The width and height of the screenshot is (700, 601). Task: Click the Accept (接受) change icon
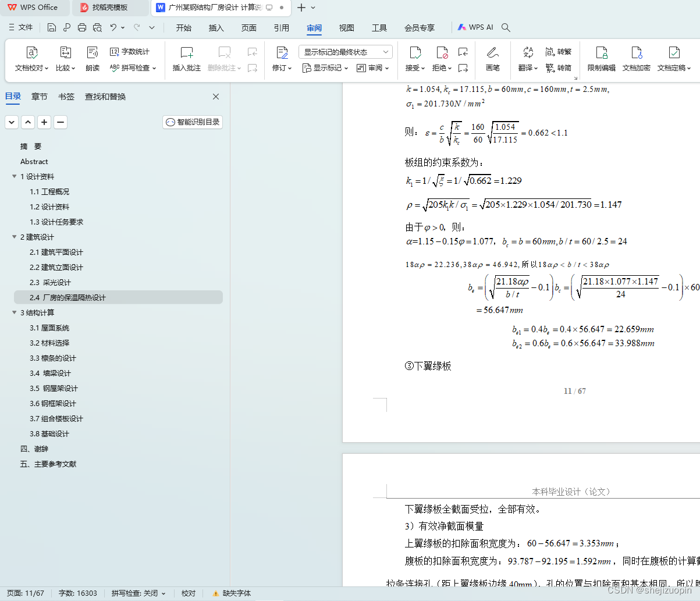pyautogui.click(x=415, y=53)
